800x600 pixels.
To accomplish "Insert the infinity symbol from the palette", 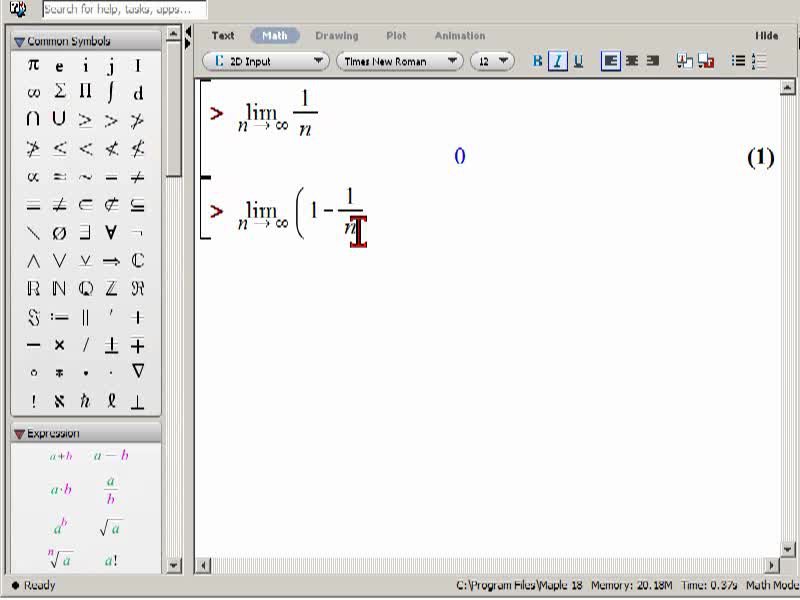I will [x=33, y=93].
